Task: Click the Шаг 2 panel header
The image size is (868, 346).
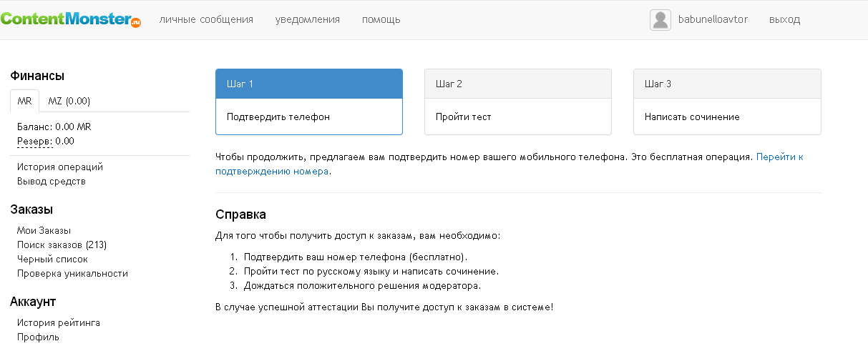Action: tap(518, 84)
